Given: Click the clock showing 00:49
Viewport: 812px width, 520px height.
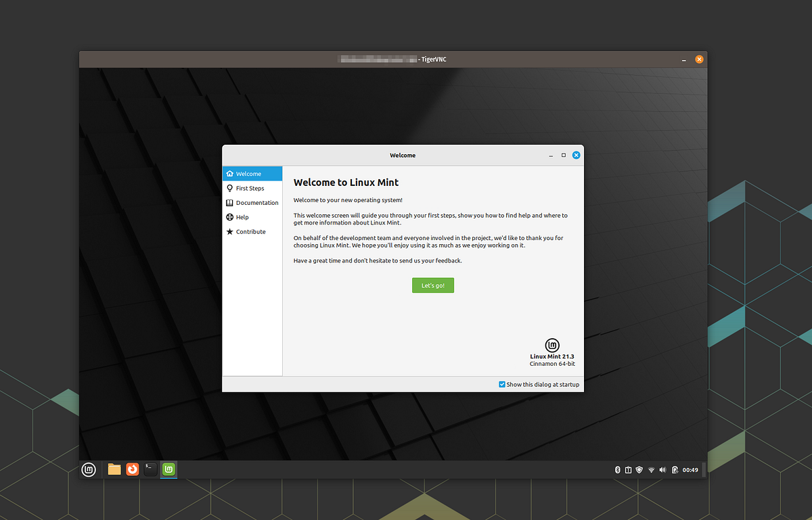Looking at the screenshot, I should click(688, 469).
